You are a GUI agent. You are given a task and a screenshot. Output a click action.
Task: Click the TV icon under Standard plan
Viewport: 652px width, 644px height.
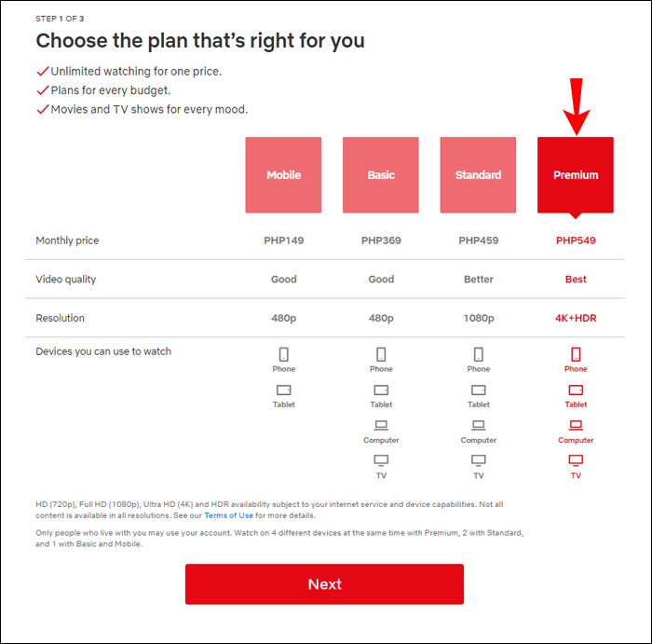point(479,460)
